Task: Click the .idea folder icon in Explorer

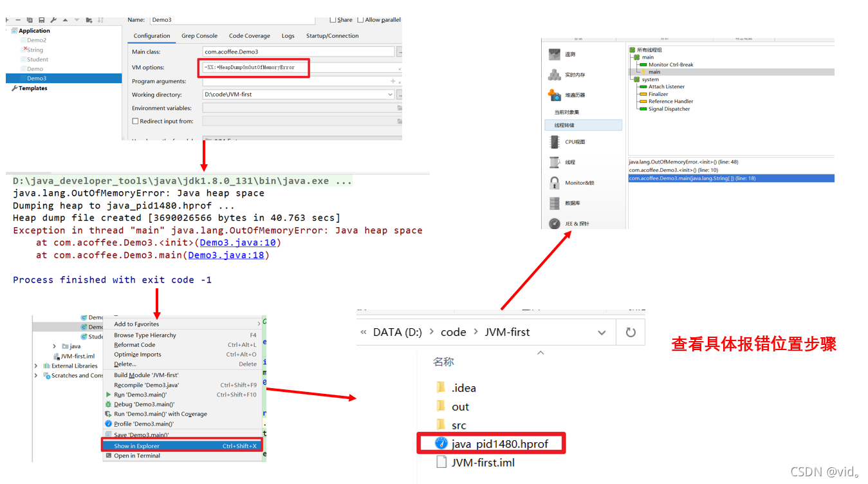Action: [441, 387]
